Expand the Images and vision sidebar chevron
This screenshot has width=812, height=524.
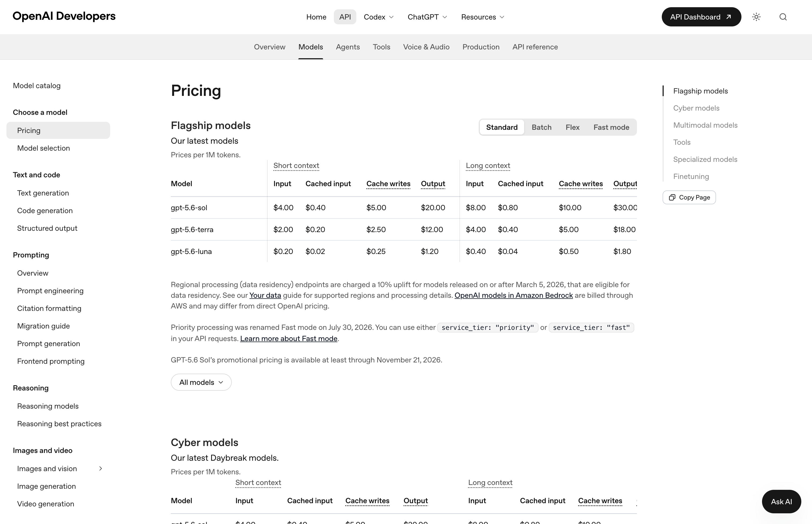[x=100, y=468]
